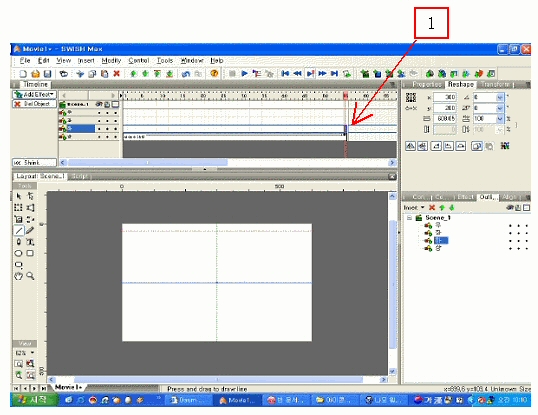Click the anchor point grid icon in Reshape panel

(411, 98)
